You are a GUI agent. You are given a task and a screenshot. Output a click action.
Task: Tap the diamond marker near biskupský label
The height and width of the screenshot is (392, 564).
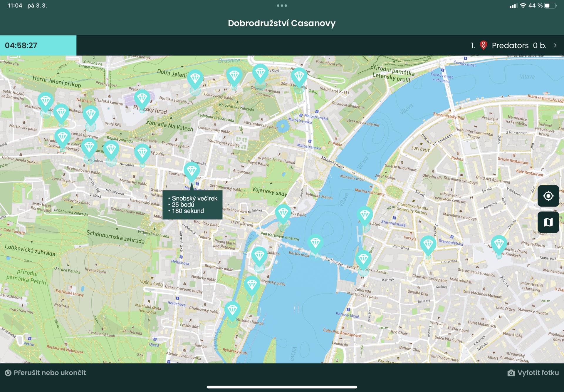point(61,113)
